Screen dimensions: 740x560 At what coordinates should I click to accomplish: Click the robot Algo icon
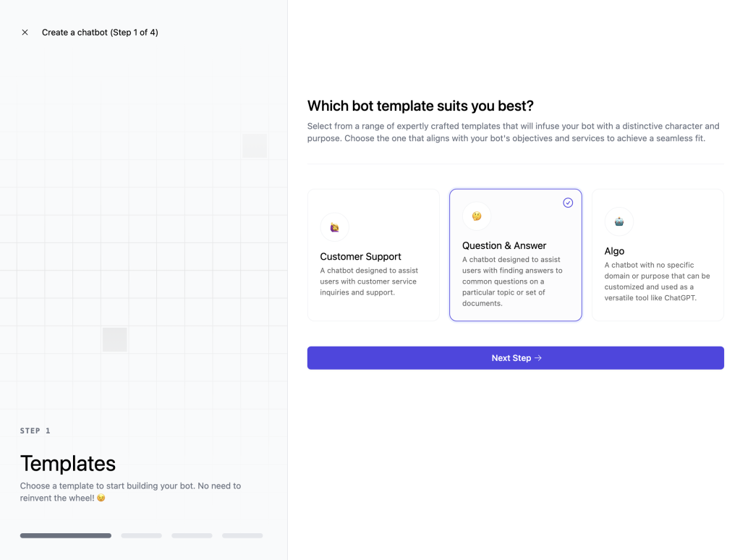click(x=619, y=221)
